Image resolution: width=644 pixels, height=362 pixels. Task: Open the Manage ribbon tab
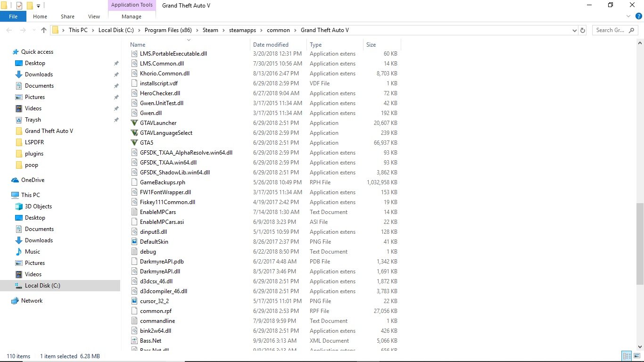click(132, 16)
